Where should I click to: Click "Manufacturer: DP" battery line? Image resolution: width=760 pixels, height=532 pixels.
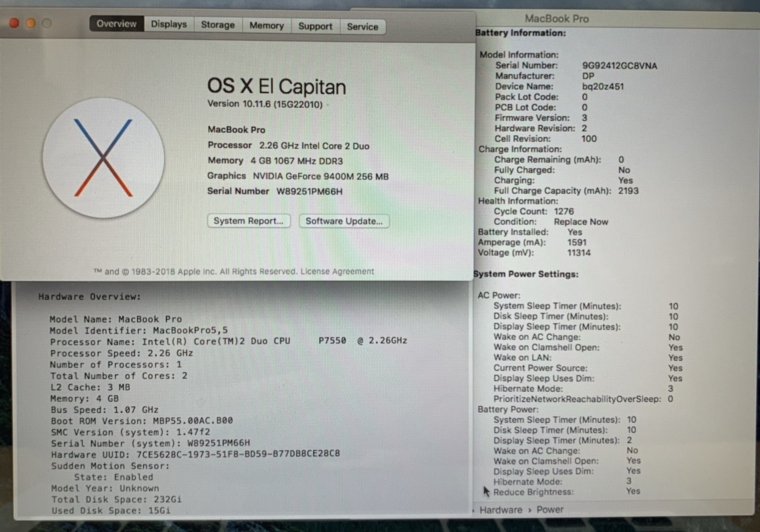point(545,76)
